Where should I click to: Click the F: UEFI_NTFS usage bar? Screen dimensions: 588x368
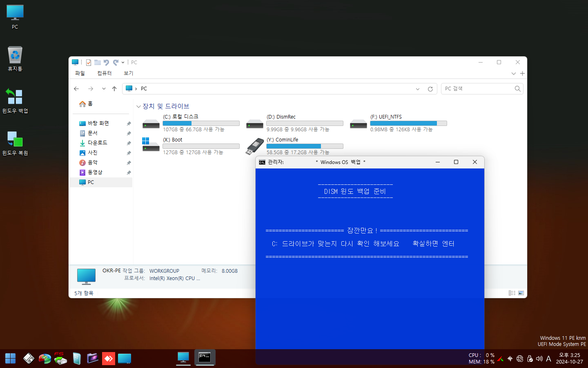click(408, 123)
